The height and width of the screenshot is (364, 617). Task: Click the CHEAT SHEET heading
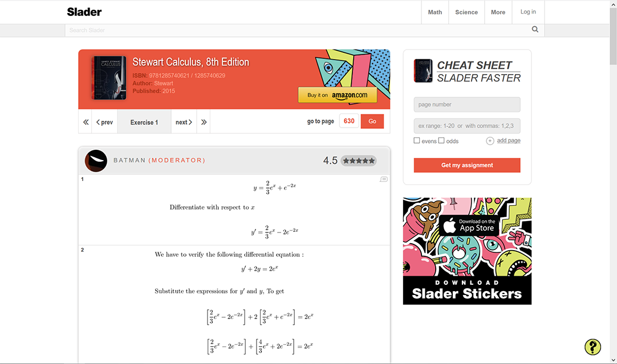coord(474,66)
